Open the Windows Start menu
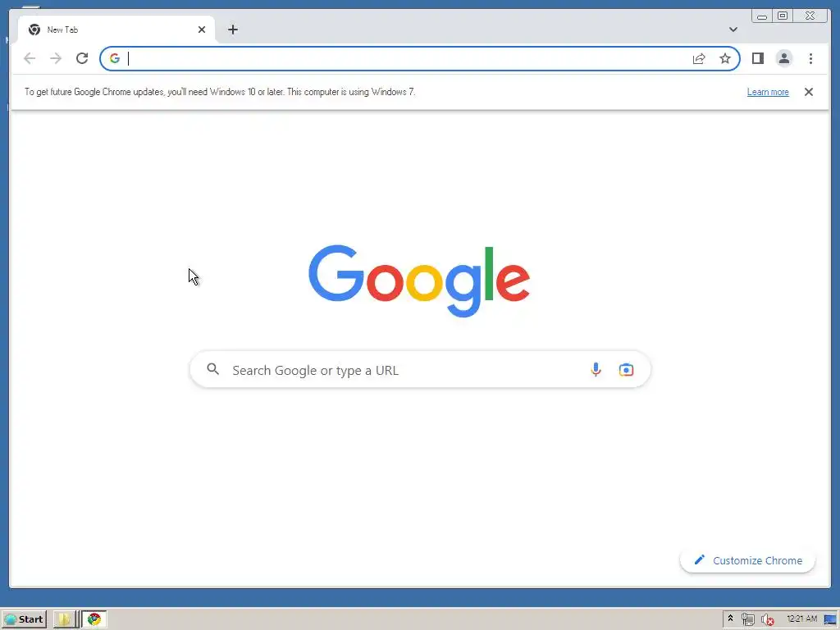This screenshot has height=630, width=840. click(24, 619)
